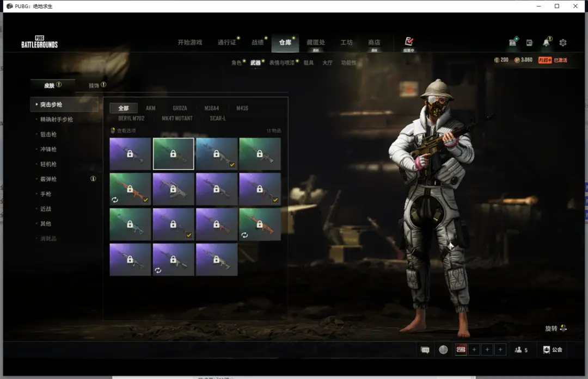The height and width of the screenshot is (379, 588).
Task: Switch to 功能性 sub-tab
Action: tap(349, 63)
